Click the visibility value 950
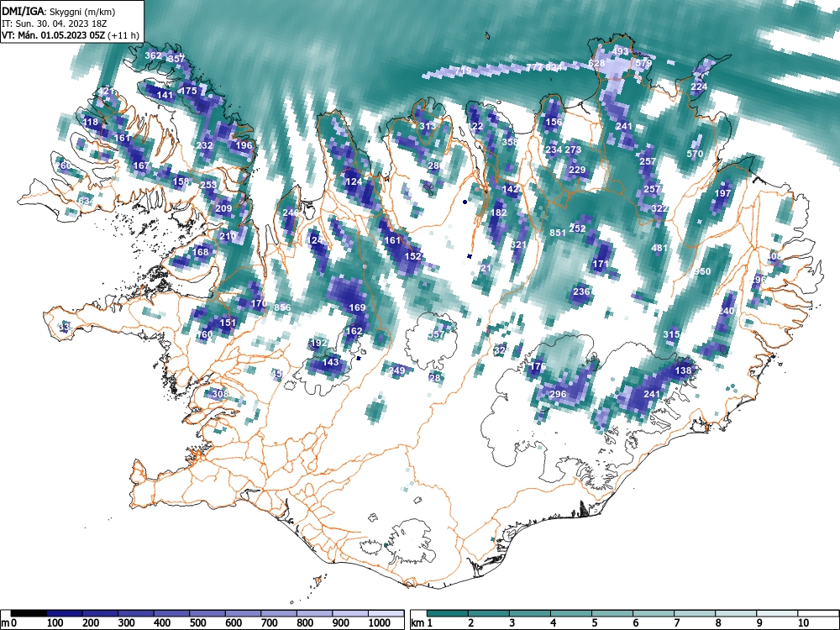This screenshot has width=840, height=630. tap(702, 271)
